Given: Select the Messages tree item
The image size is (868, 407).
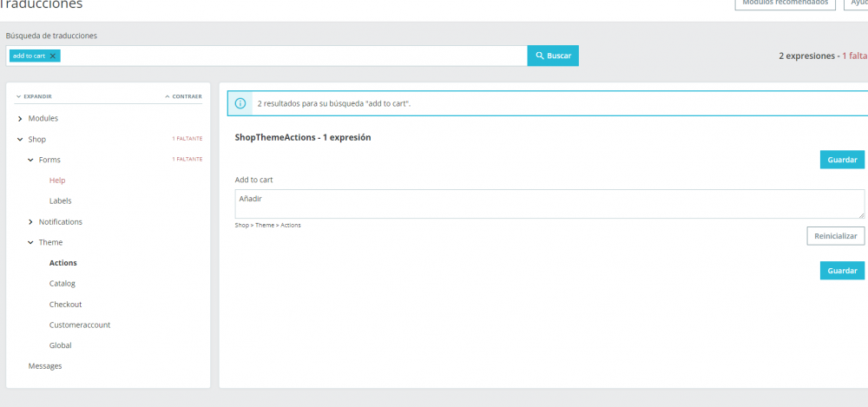Looking at the screenshot, I should tap(45, 366).
